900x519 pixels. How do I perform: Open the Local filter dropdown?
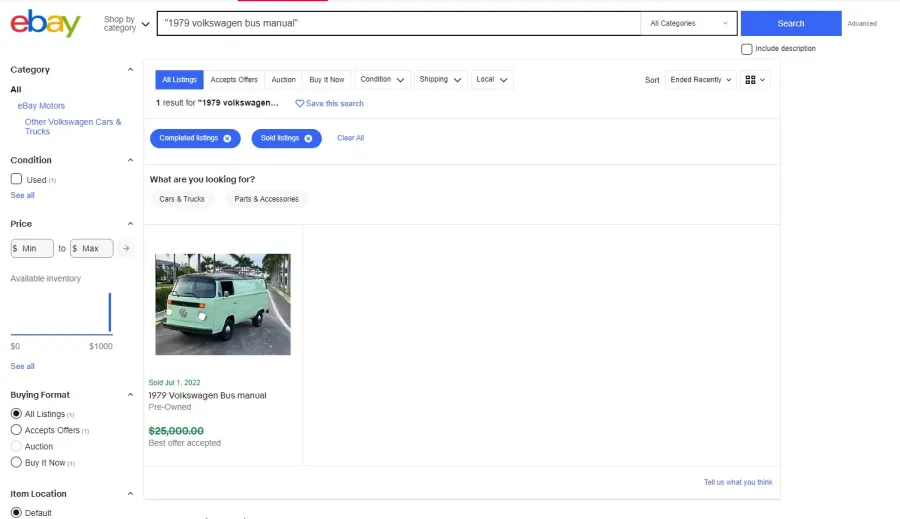tap(492, 80)
